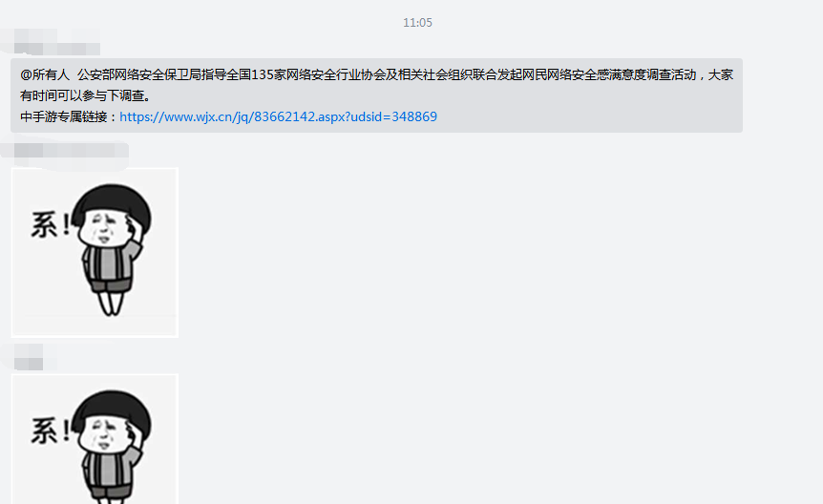
Task: Click the @所有人 mention in the message
Action: (45, 74)
